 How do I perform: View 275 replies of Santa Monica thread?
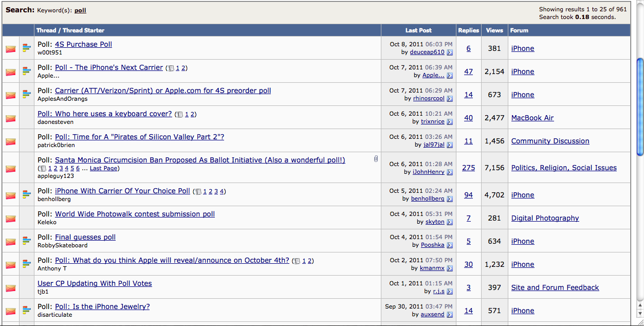pos(469,168)
